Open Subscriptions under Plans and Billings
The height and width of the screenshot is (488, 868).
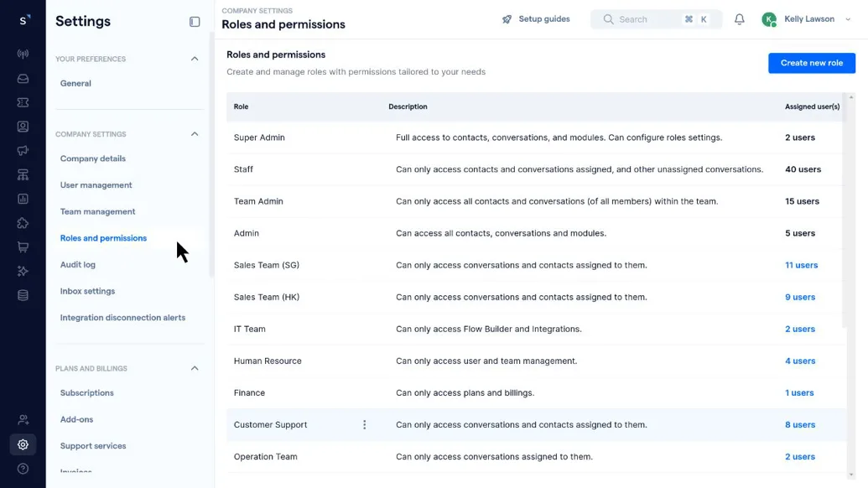(x=87, y=393)
